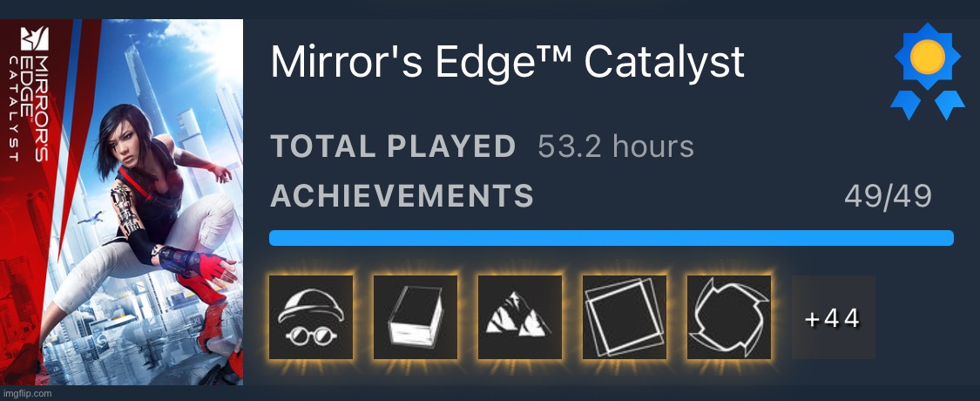
Task: Click the cap and glasses achievement icon
Action: (311, 317)
